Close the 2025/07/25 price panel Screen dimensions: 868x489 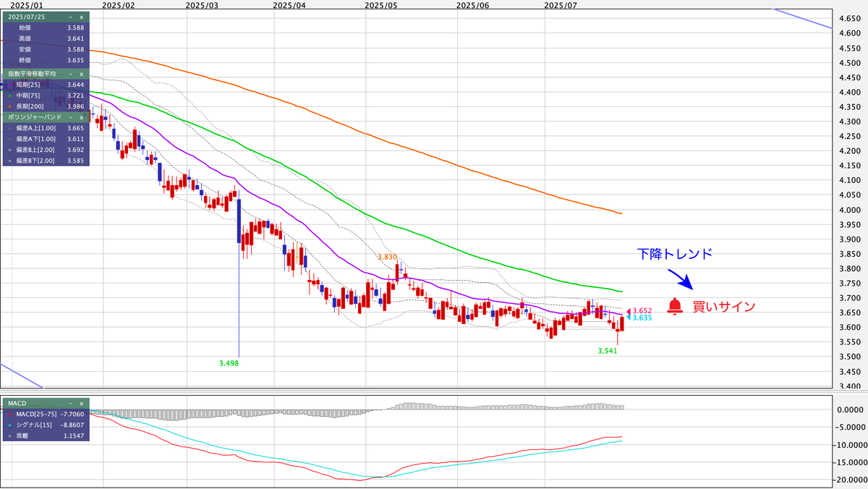[x=81, y=17]
